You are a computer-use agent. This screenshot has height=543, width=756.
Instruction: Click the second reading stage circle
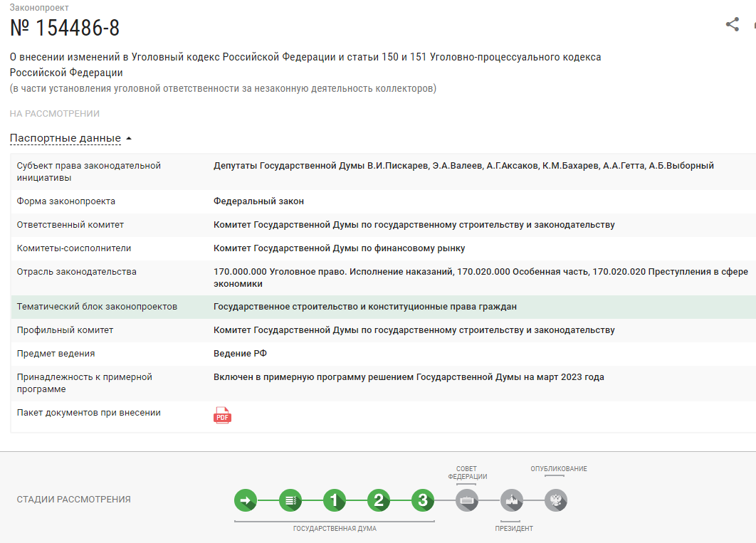coord(378,500)
